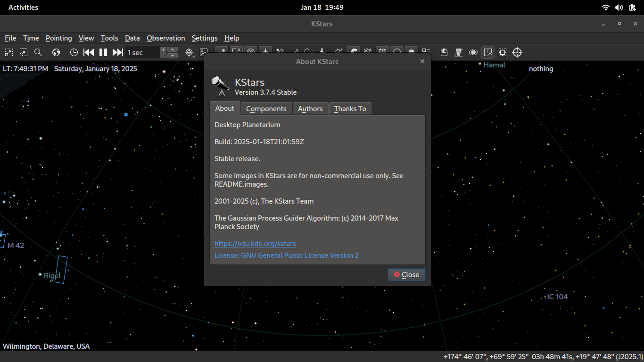Open the edu.kde.org/kstars link

[255, 244]
